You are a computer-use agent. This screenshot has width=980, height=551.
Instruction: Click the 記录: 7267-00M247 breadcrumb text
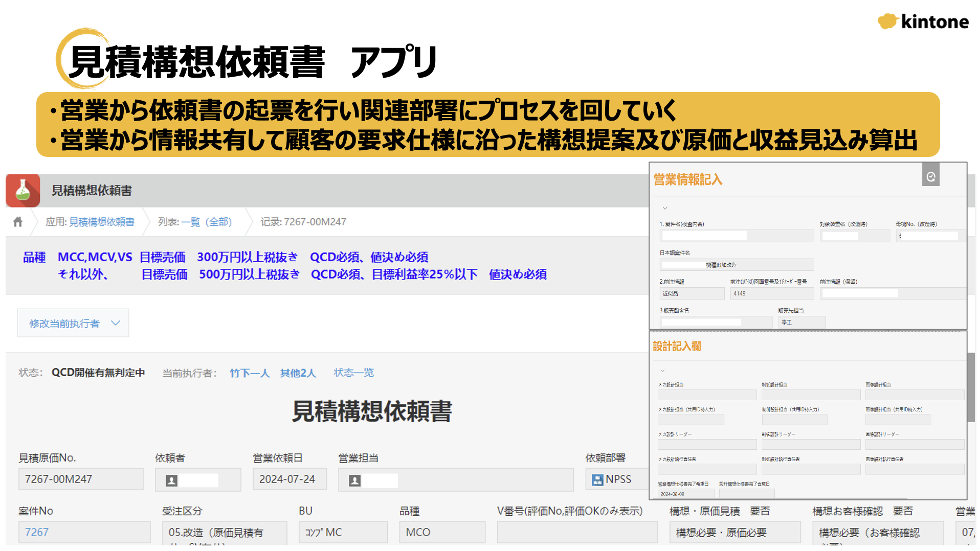click(303, 222)
